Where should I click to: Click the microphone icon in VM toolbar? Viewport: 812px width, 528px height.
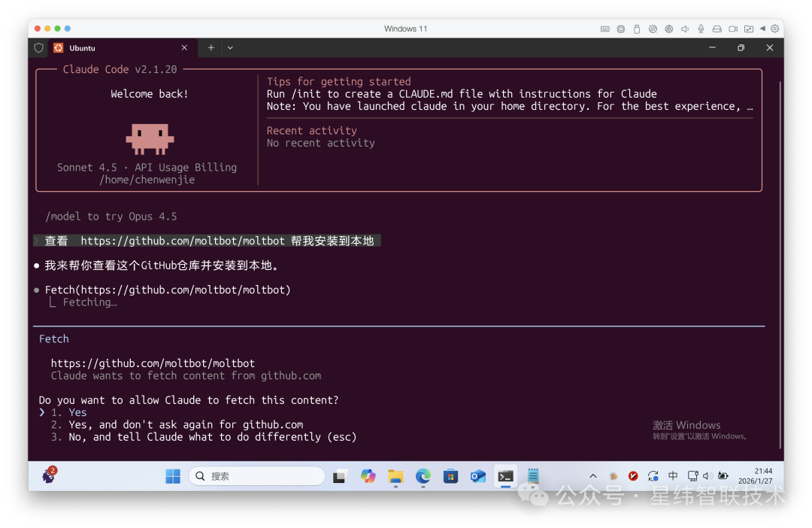pyautogui.click(x=701, y=29)
